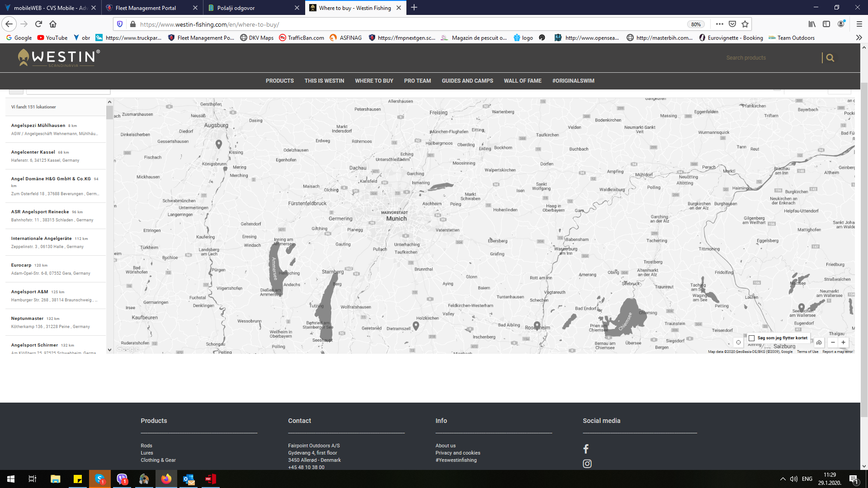Viewport: 868px width, 488px height.
Task: Click the map pin near Rosenheim
Action: (537, 325)
